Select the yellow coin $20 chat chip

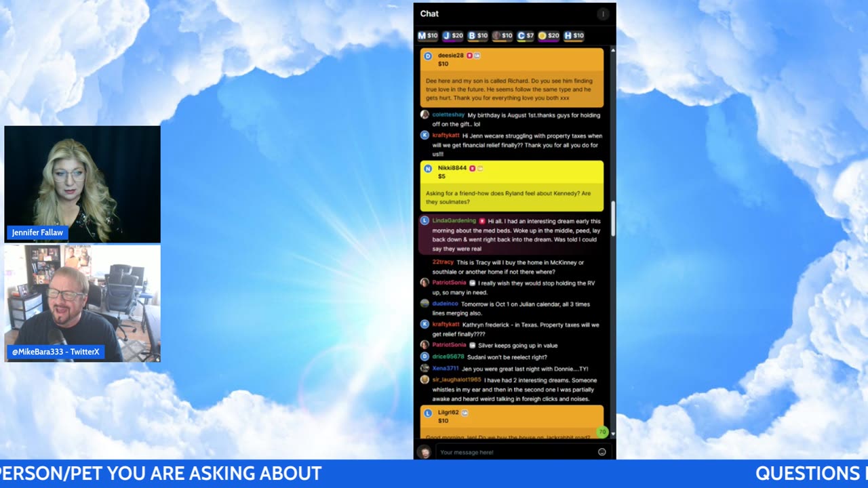[x=549, y=36]
